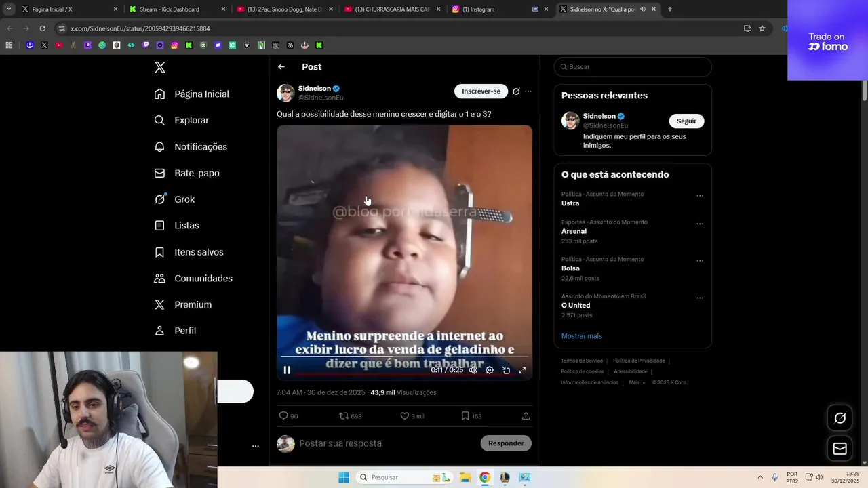Switch to the Página Inicial / X tab
This screenshot has height=488, width=868.
click(69, 9)
